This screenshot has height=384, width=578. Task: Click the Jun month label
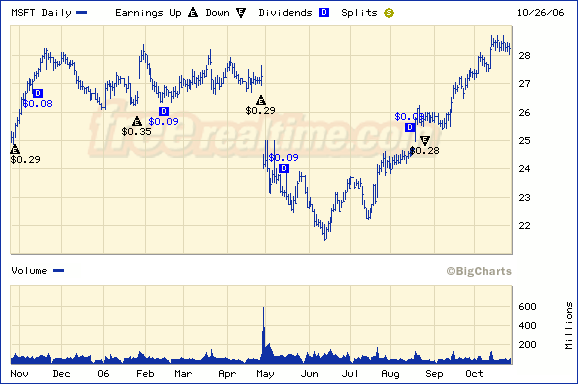click(309, 374)
